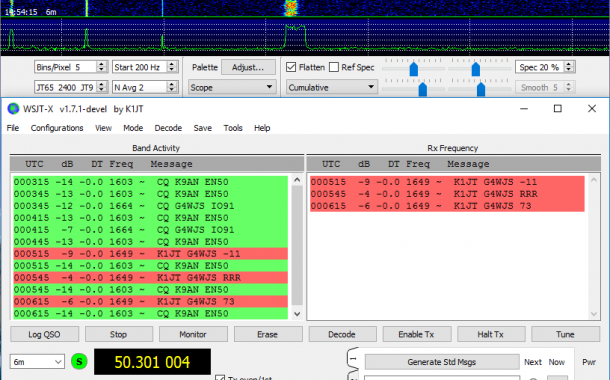This screenshot has width=610, height=380.
Task: Open the Help menu
Action: 262,128
